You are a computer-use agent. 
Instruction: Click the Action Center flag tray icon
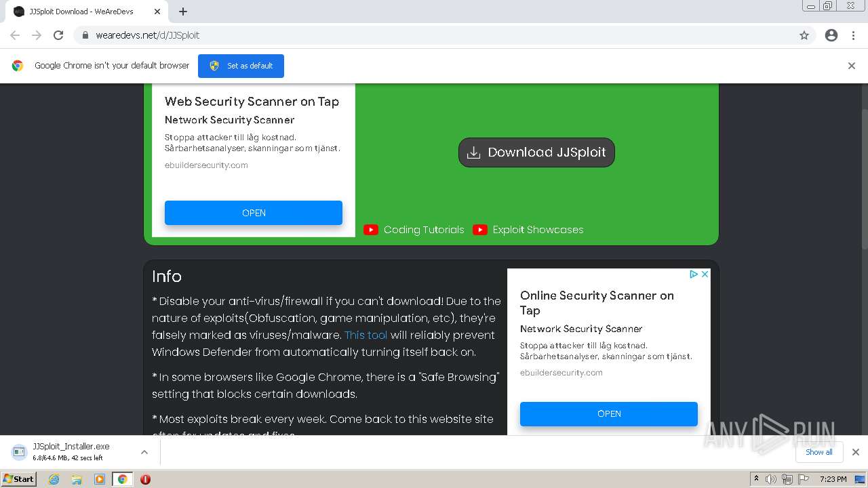(802, 479)
